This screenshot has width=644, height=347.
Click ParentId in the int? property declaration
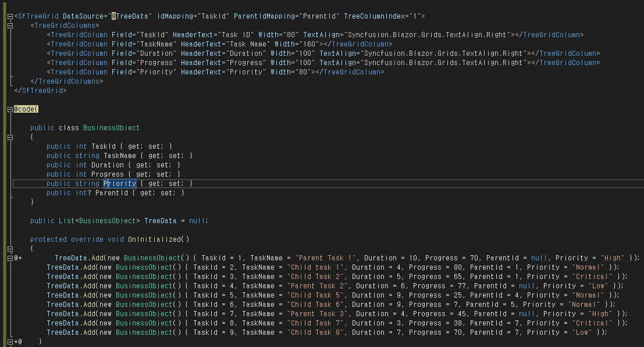[112, 193]
